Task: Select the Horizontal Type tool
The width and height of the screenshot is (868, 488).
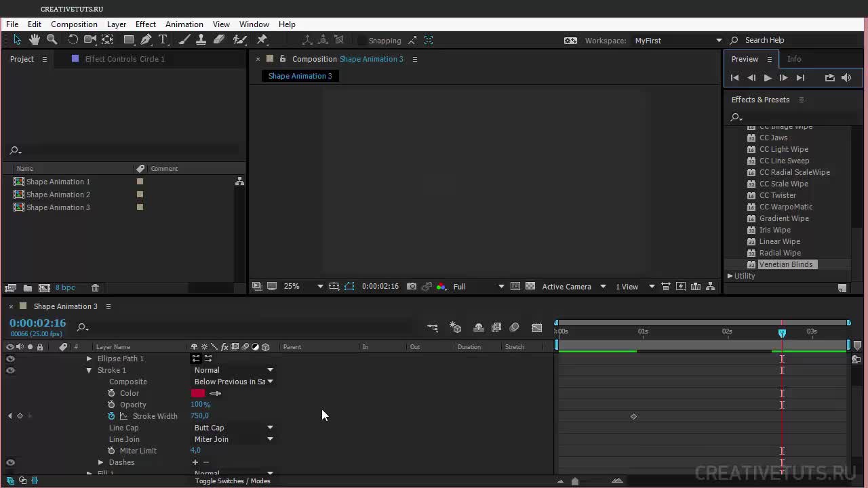Action: tap(163, 40)
